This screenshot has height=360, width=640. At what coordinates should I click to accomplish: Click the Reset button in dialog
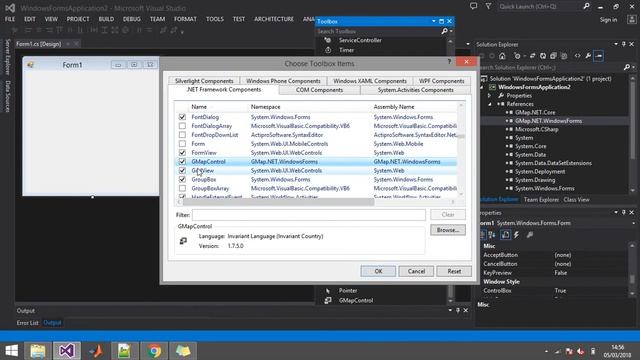point(454,271)
